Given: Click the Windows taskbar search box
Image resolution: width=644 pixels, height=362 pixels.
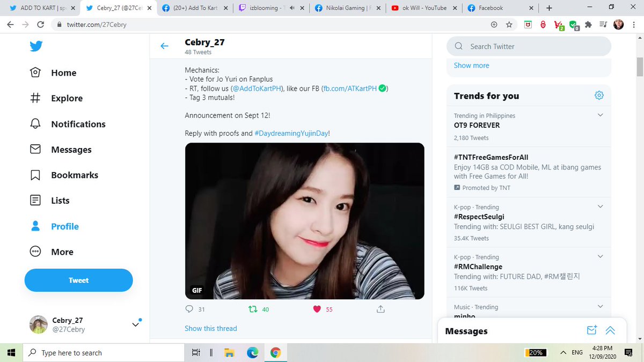Looking at the screenshot, I should (x=104, y=352).
